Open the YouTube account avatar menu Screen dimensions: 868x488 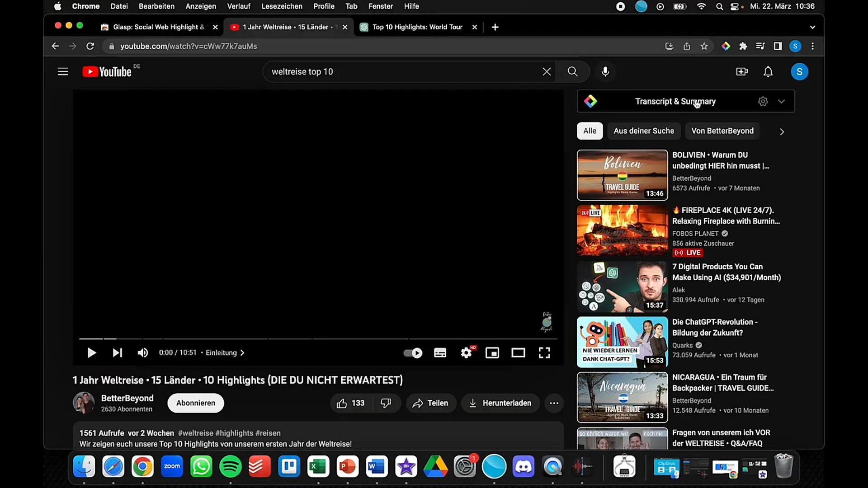point(799,72)
